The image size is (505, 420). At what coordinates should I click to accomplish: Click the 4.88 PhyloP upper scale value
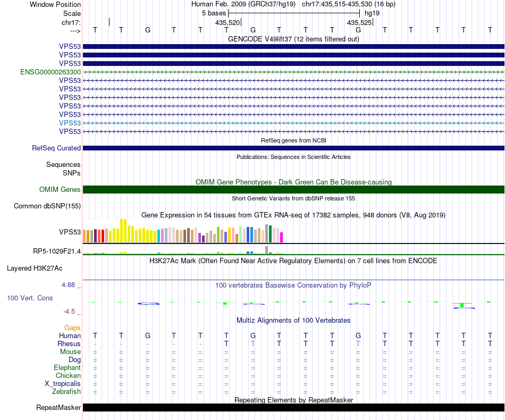click(68, 285)
